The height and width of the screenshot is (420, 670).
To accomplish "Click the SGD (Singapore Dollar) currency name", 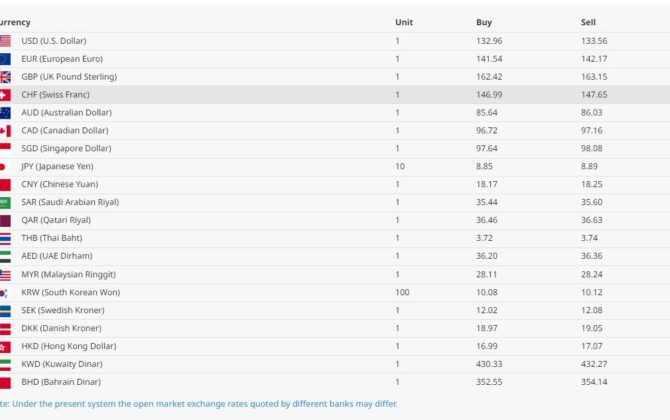I will point(67,149).
